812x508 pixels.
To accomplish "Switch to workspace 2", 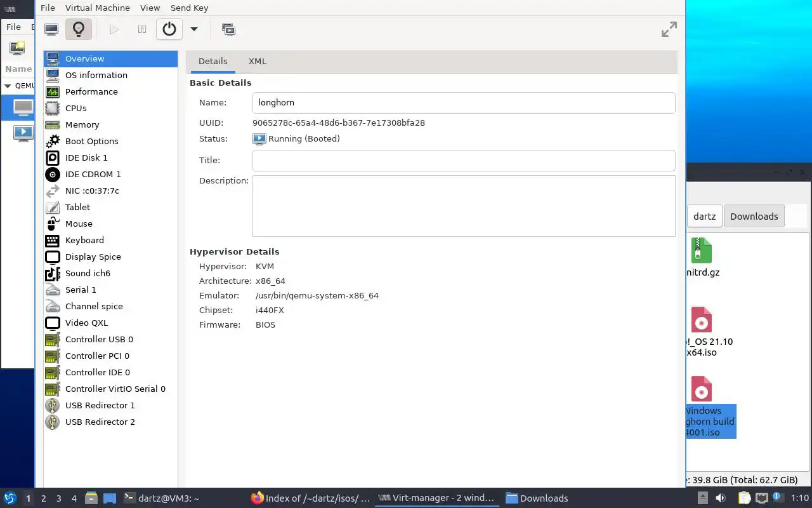I will (x=43, y=498).
